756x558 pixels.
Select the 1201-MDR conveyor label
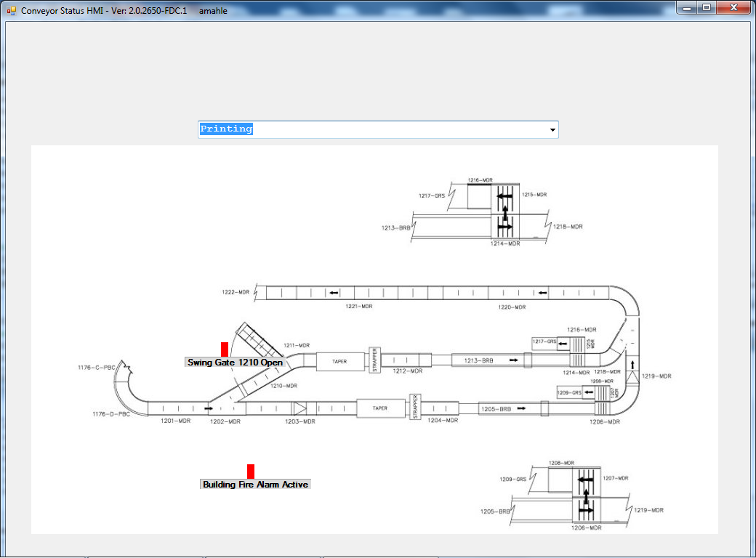(x=175, y=421)
